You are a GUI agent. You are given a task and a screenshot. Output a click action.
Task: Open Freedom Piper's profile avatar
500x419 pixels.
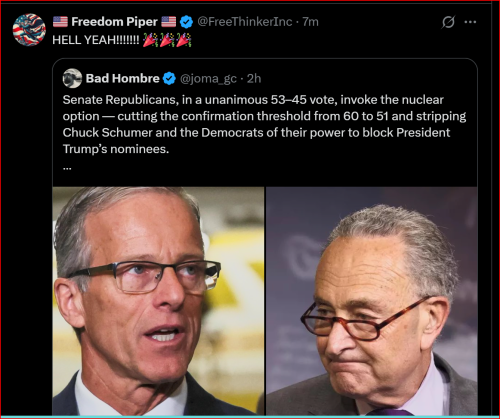click(29, 30)
